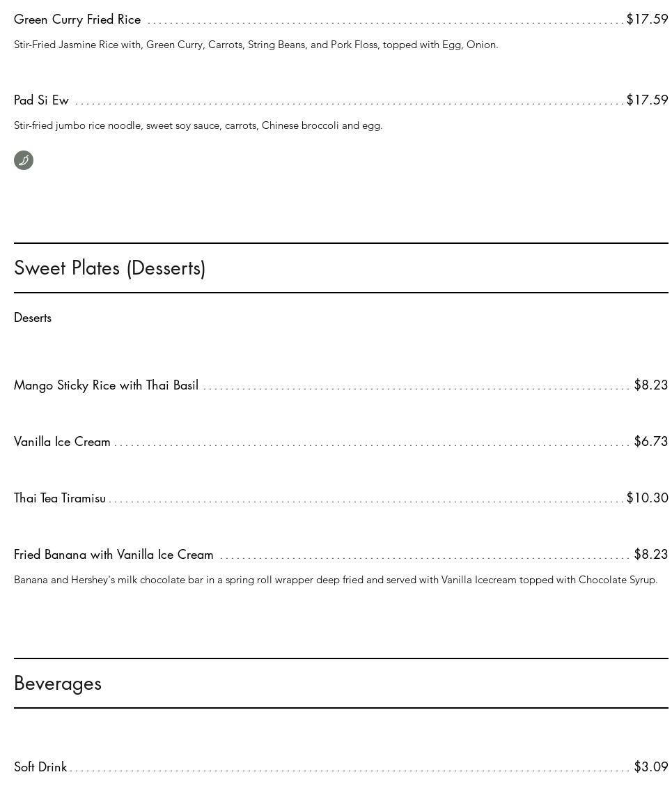Click the Green Curry Fried Rice price
672x786 pixels.
click(x=647, y=20)
